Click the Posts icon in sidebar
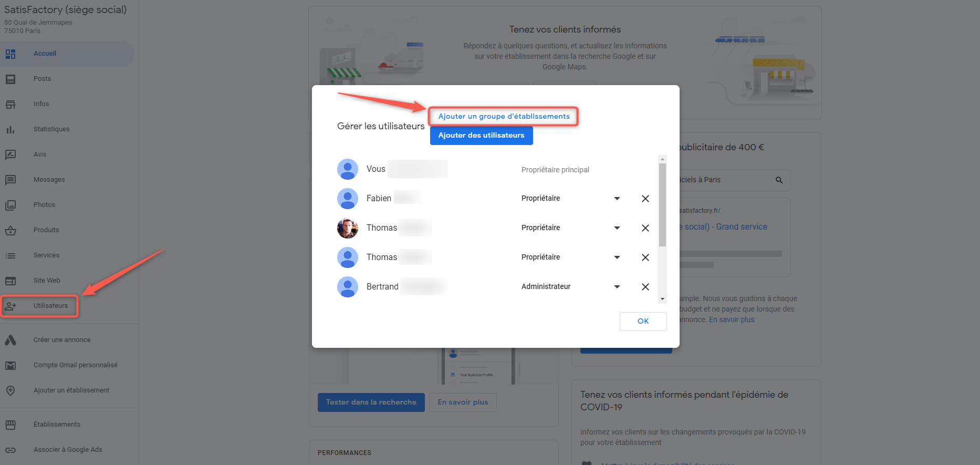Screen dimensions: 980x465 [x=11, y=79]
